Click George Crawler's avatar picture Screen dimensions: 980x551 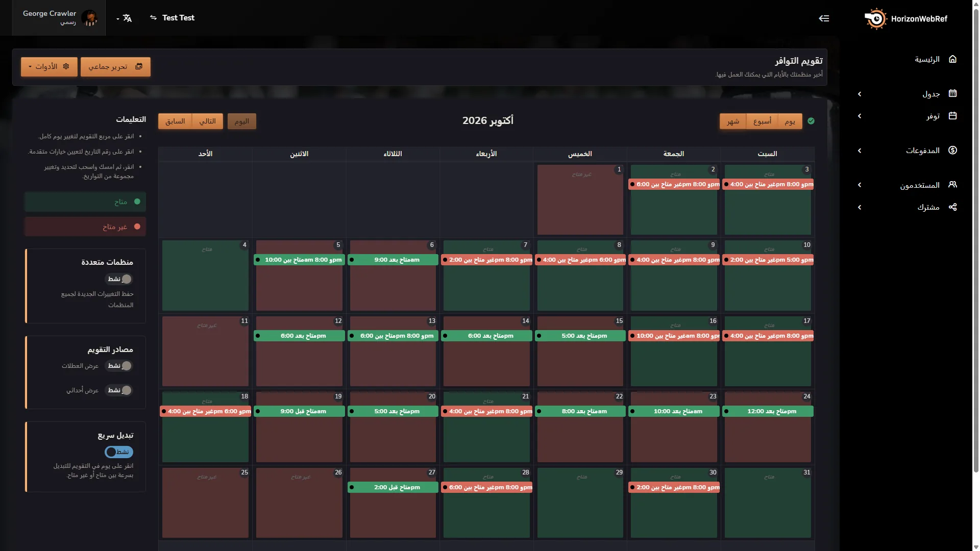coord(90,18)
